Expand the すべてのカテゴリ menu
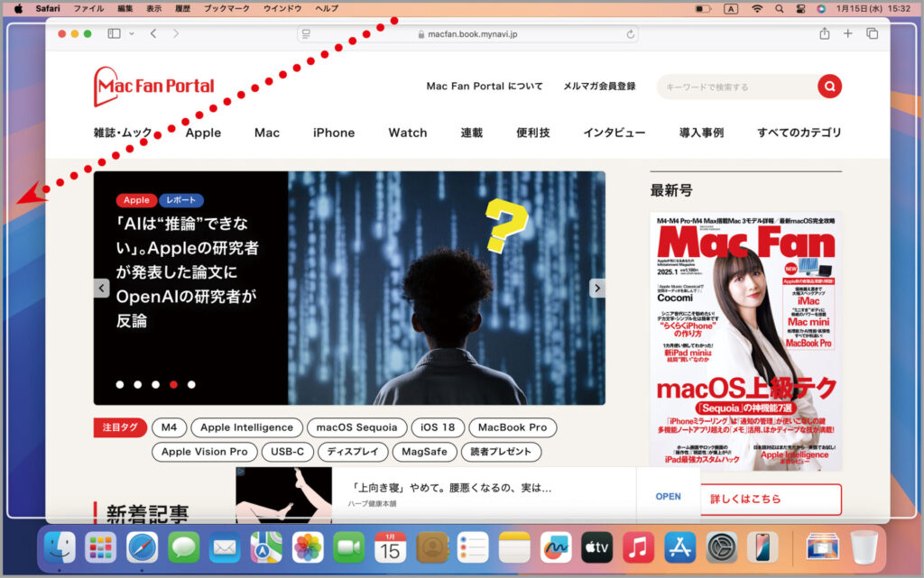This screenshot has width=924, height=578. click(799, 133)
